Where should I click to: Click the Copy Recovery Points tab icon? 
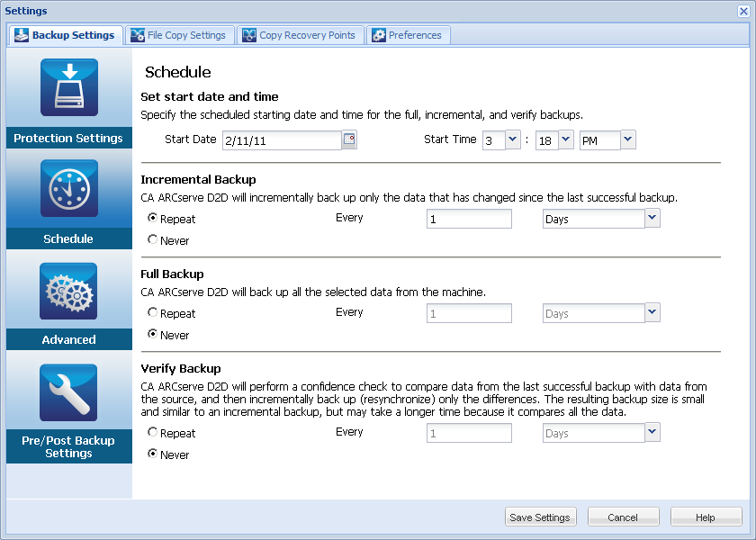click(248, 35)
